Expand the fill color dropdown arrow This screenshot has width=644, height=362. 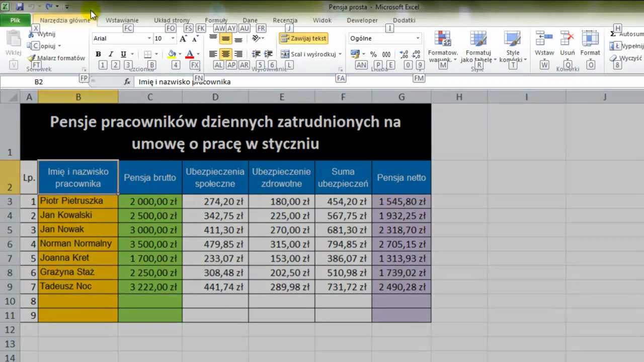coord(181,54)
